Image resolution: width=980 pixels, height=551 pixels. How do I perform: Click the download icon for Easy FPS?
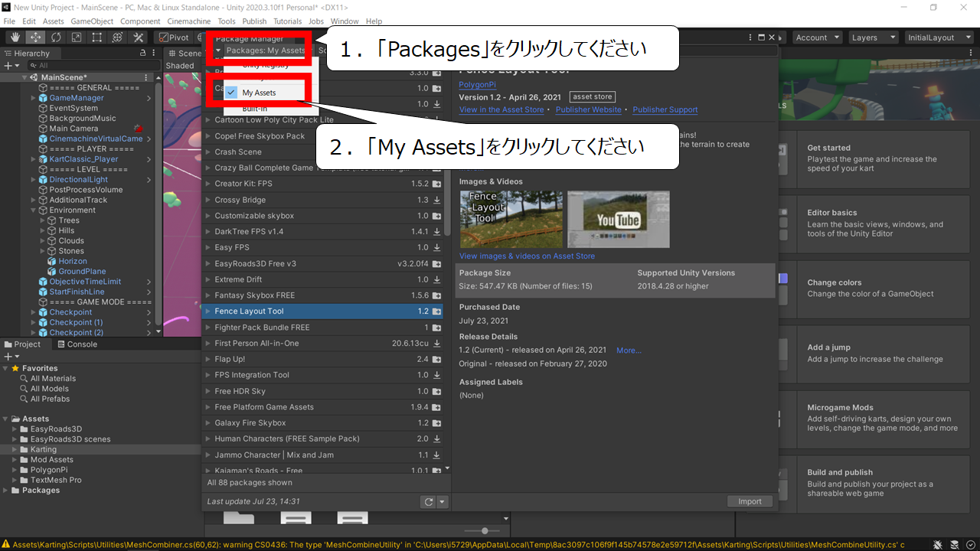[x=436, y=248]
